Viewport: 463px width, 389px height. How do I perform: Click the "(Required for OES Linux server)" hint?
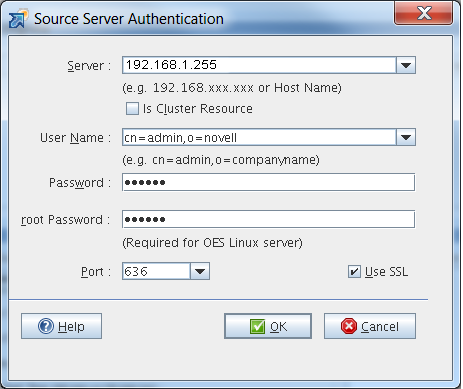click(212, 243)
